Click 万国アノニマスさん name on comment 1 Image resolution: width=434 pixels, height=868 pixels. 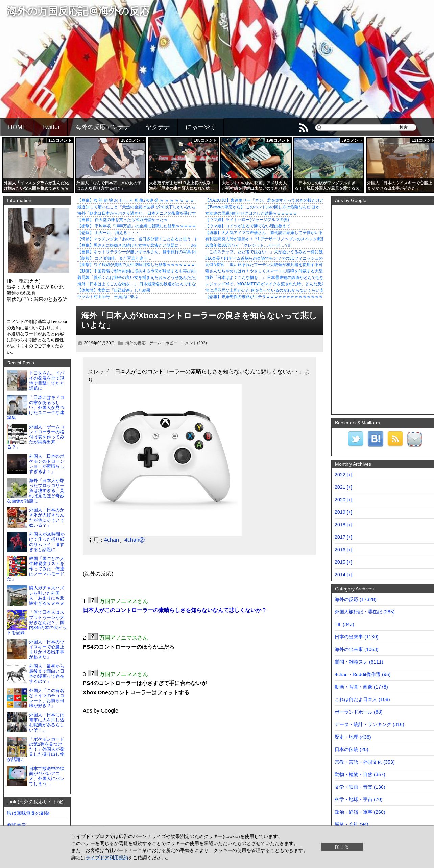point(123,601)
